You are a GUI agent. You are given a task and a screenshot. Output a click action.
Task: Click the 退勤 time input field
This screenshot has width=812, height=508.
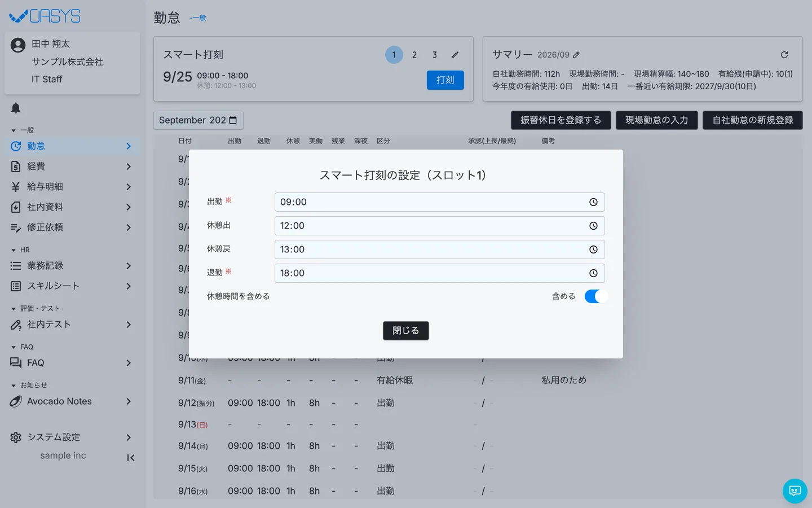click(440, 273)
